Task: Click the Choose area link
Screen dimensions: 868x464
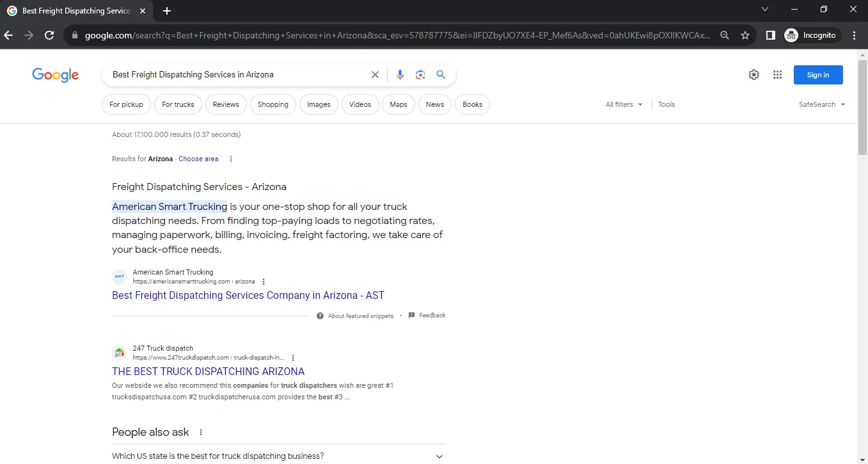Action: [198, 159]
